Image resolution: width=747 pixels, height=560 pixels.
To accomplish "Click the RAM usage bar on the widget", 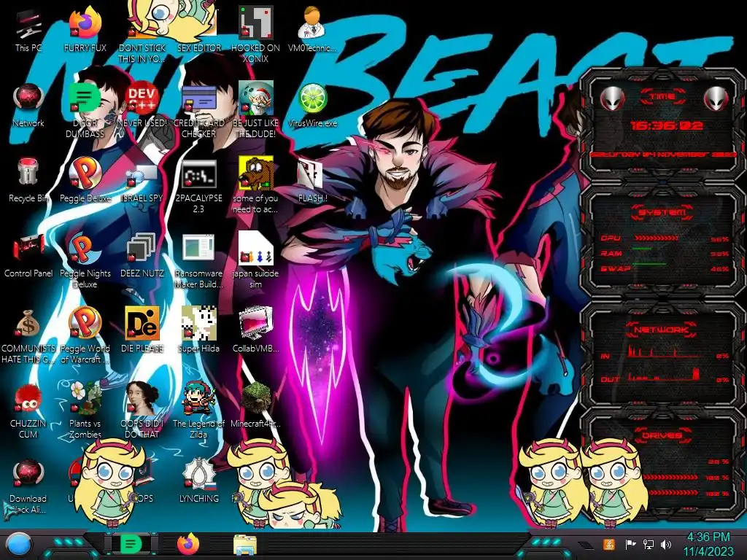I will pyautogui.click(x=642, y=249).
